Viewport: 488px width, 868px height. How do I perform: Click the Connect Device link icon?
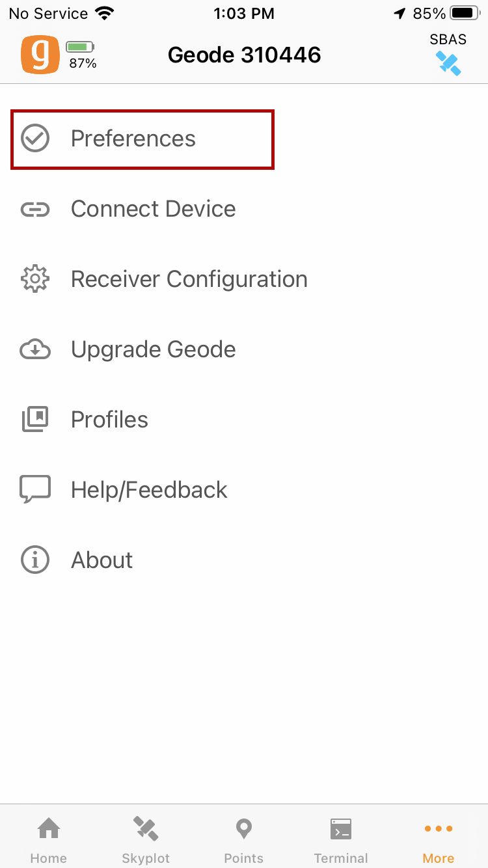tap(35, 209)
